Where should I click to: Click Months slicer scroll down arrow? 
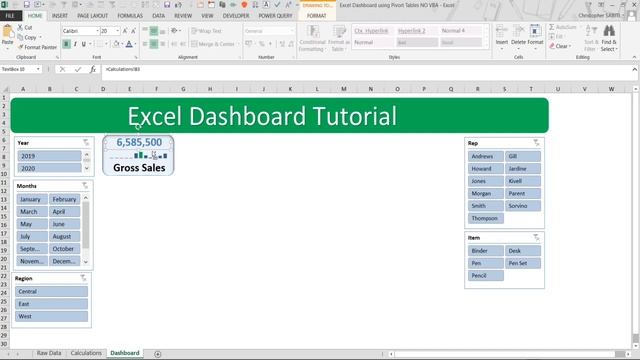(x=86, y=262)
